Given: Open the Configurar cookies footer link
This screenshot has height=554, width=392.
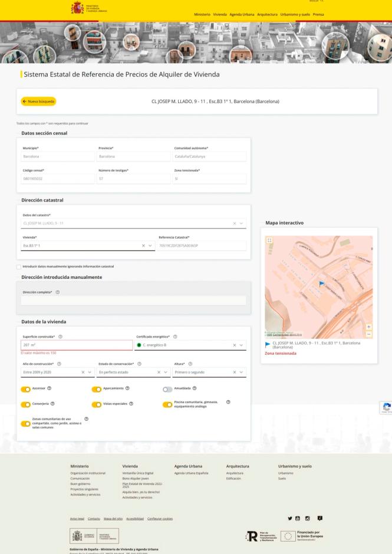Looking at the screenshot, I should (160, 519).
